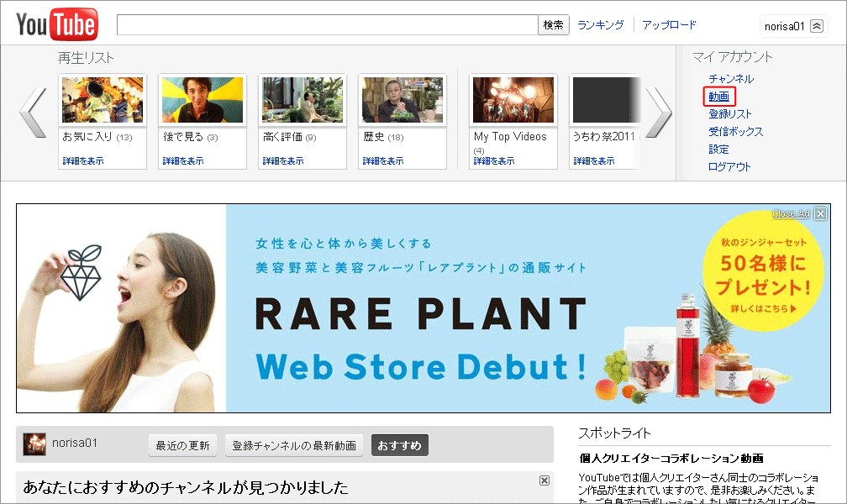The width and height of the screenshot is (847, 504).
Task: Open the 登録リスト account link
Action: coord(729,114)
